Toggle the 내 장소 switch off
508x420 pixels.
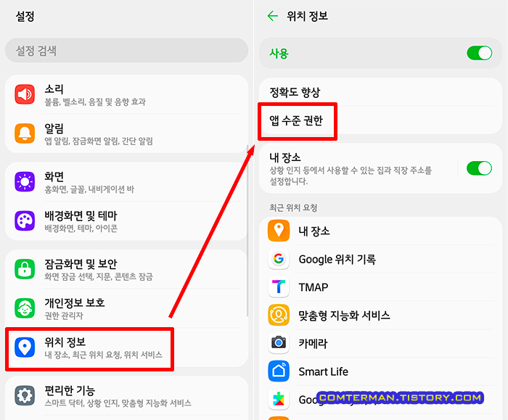(479, 168)
